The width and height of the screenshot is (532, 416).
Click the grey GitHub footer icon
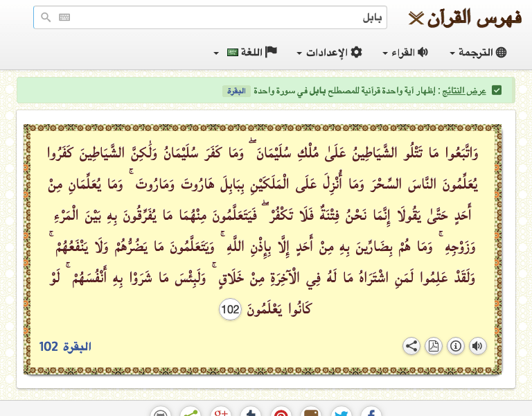pos(161,412)
